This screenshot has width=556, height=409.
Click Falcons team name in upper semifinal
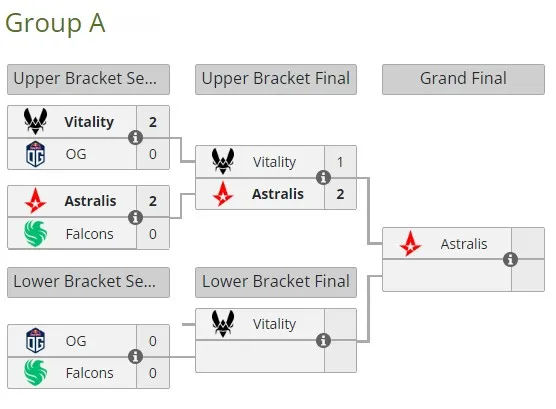pyautogui.click(x=89, y=234)
